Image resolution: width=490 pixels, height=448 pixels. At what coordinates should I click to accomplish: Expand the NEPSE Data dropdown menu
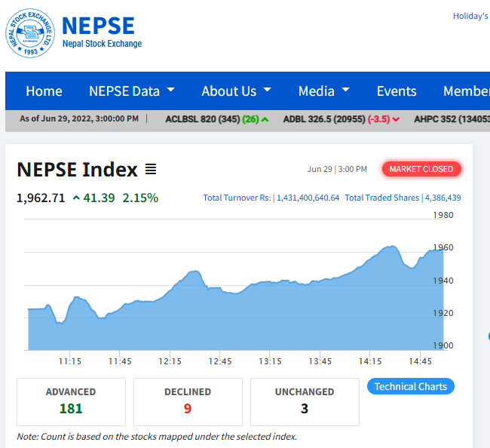(131, 91)
